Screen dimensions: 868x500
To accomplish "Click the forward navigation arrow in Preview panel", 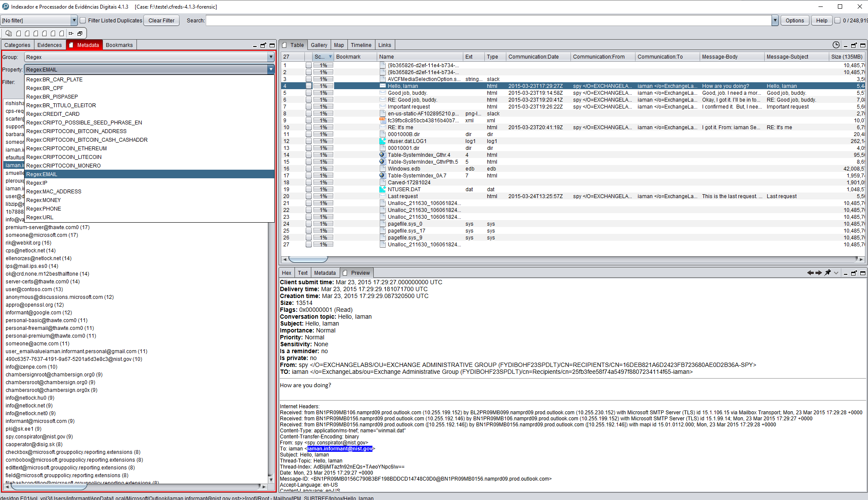I will pyautogui.click(x=818, y=273).
